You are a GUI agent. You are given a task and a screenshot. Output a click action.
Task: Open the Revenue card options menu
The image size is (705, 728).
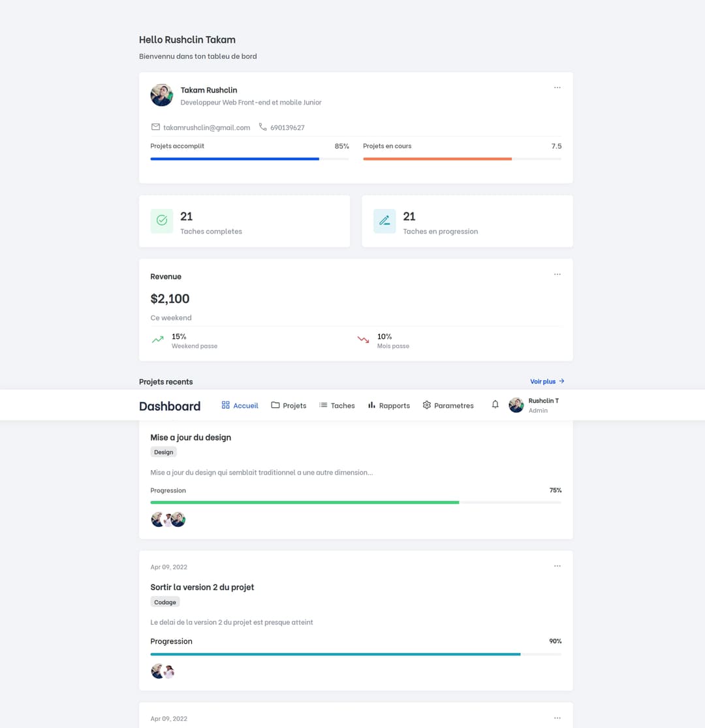557,274
